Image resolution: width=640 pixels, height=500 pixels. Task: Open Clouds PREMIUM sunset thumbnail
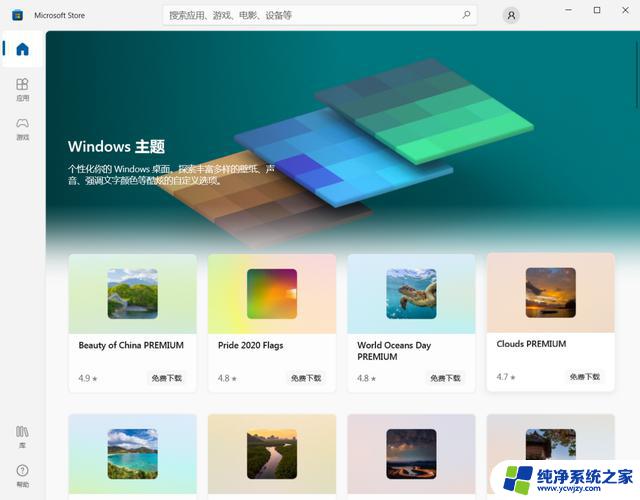click(551, 293)
